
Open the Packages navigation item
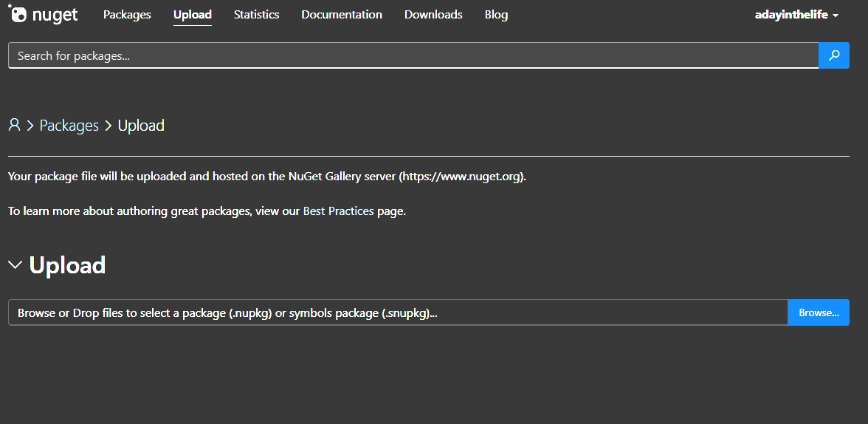pyautogui.click(x=127, y=15)
